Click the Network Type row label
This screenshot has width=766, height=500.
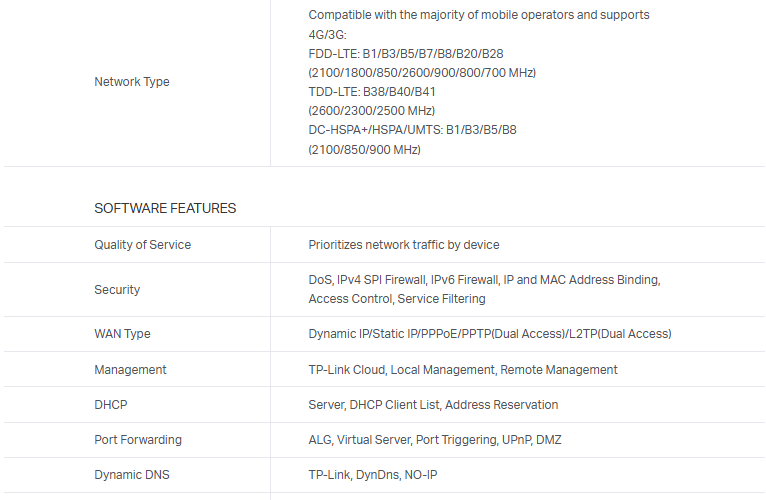click(x=132, y=82)
